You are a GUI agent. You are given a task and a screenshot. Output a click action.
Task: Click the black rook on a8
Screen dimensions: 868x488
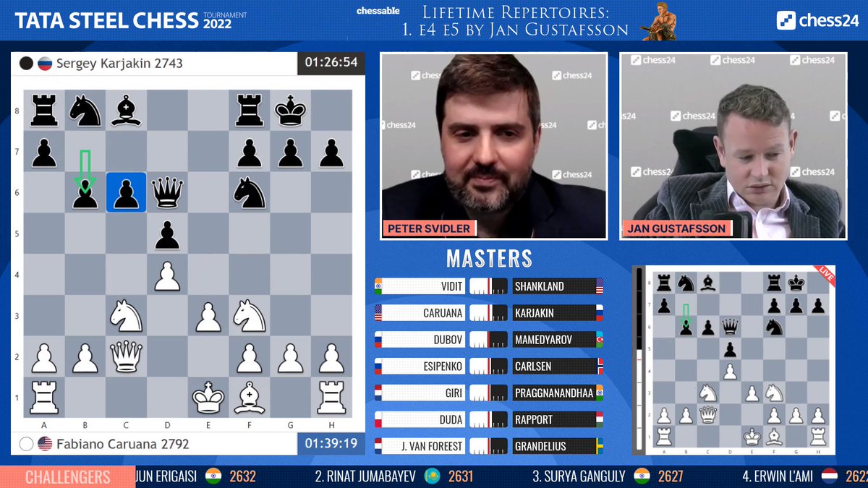[43, 111]
